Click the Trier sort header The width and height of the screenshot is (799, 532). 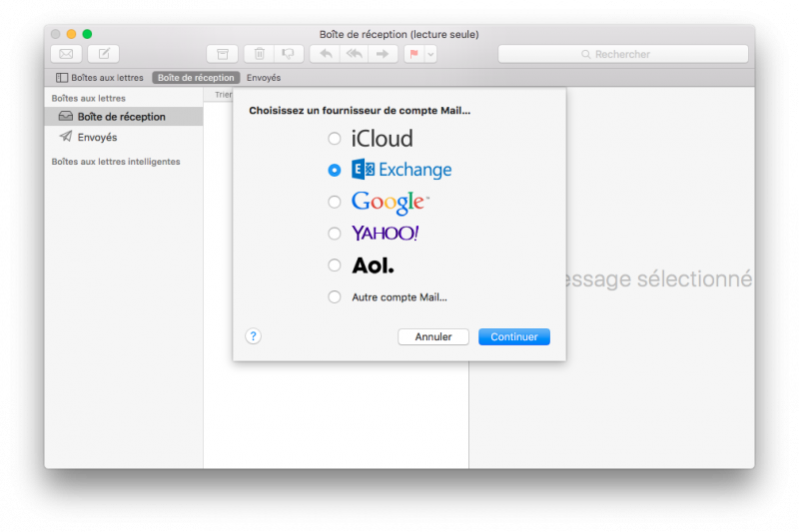point(223,95)
